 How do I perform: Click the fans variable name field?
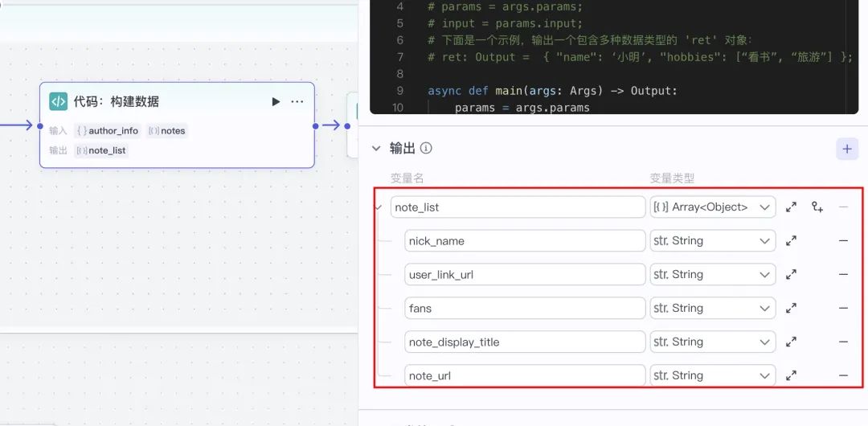[525, 309]
